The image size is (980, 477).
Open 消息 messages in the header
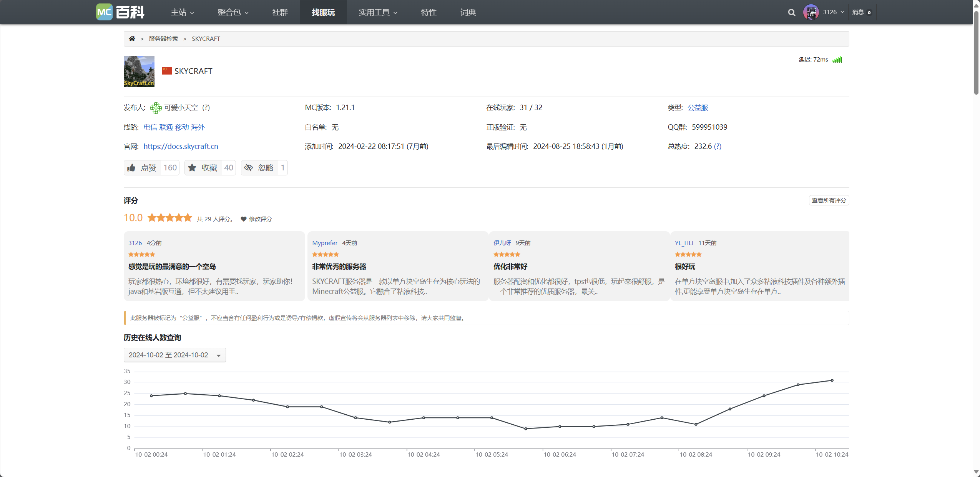pos(862,12)
